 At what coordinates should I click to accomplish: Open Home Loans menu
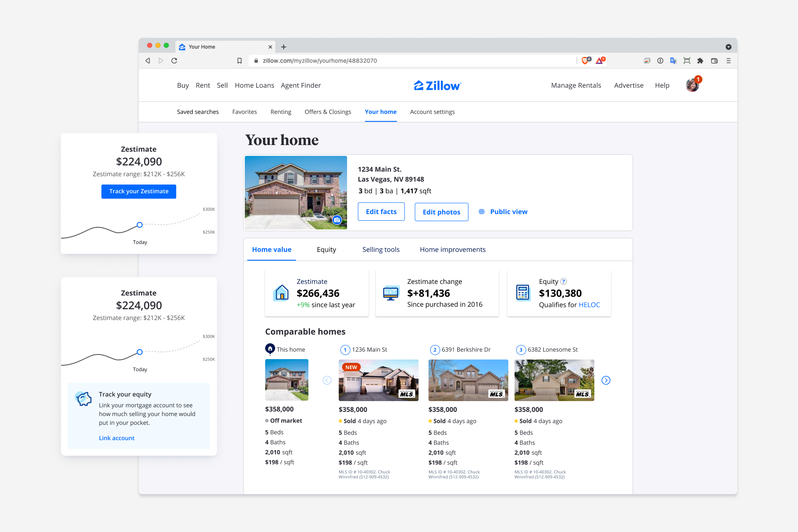[x=254, y=85]
